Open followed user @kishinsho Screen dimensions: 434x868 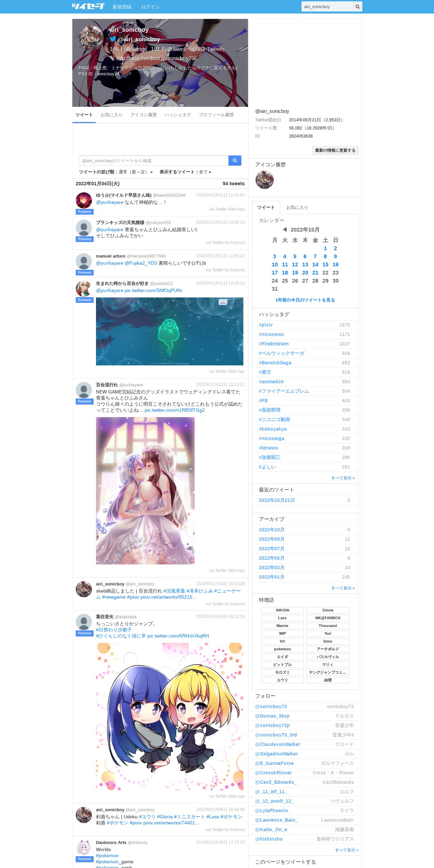click(x=269, y=839)
